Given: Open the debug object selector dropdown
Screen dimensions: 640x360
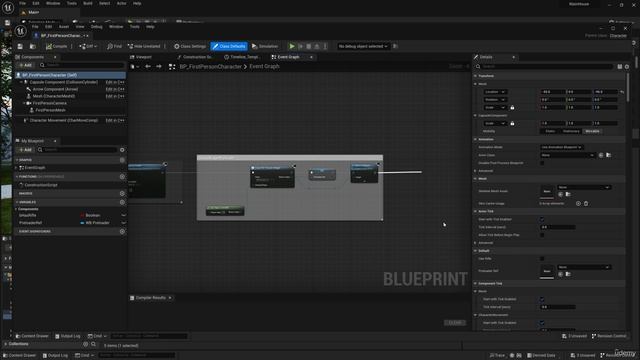Looking at the screenshot, I should coord(363,47).
